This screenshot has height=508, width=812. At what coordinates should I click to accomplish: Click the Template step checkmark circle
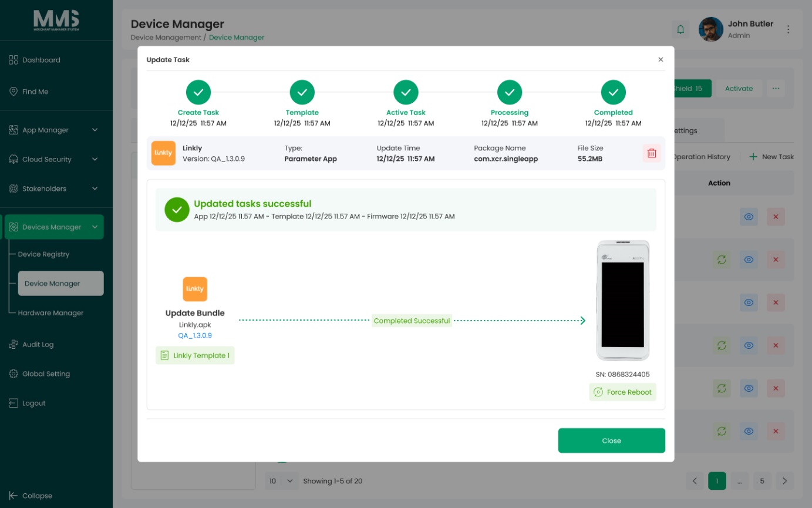pyautogui.click(x=302, y=92)
